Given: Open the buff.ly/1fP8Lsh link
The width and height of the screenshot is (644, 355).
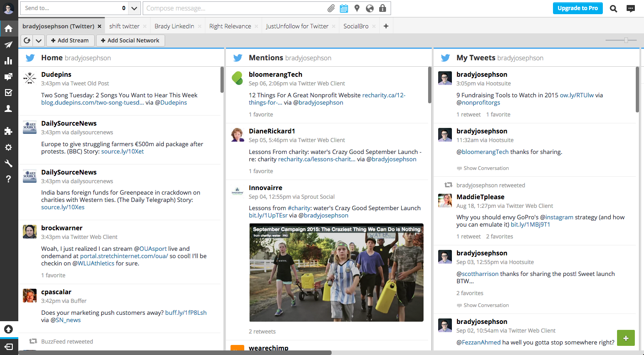Looking at the screenshot, I should [186, 313].
